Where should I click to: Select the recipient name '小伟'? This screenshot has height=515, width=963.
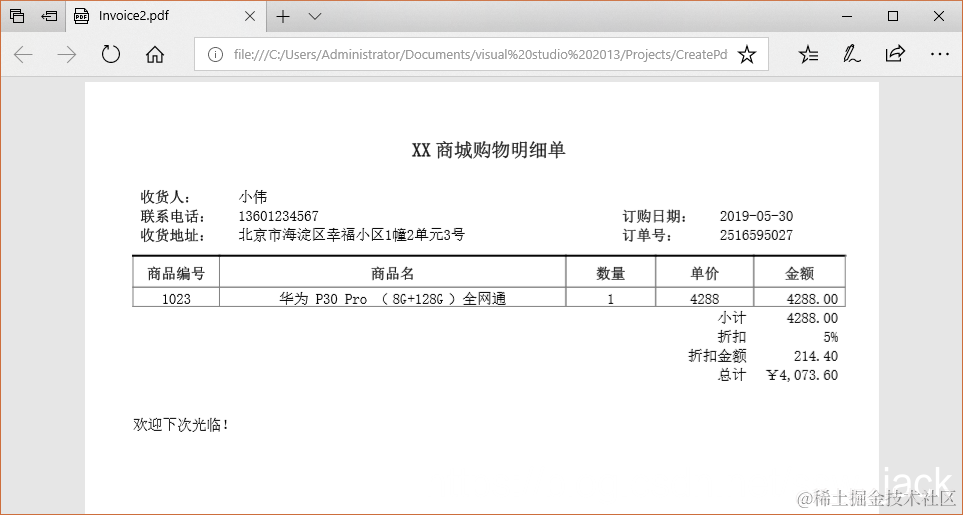(x=253, y=197)
